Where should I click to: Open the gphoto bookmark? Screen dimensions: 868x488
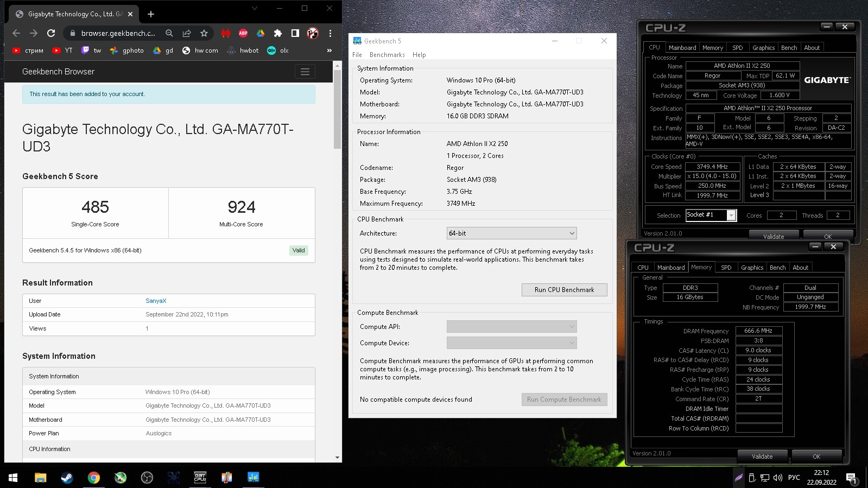click(127, 50)
